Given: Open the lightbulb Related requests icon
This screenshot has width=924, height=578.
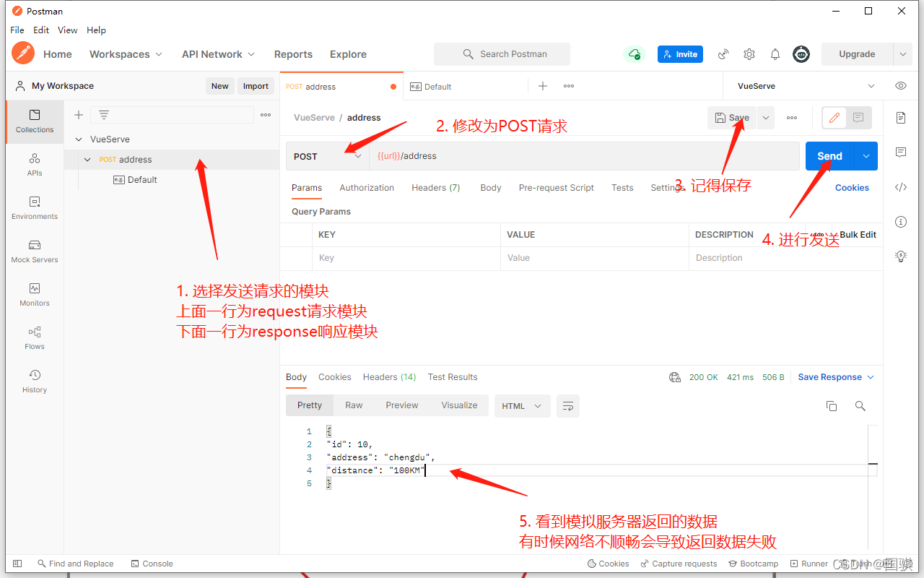Looking at the screenshot, I should click(x=901, y=256).
